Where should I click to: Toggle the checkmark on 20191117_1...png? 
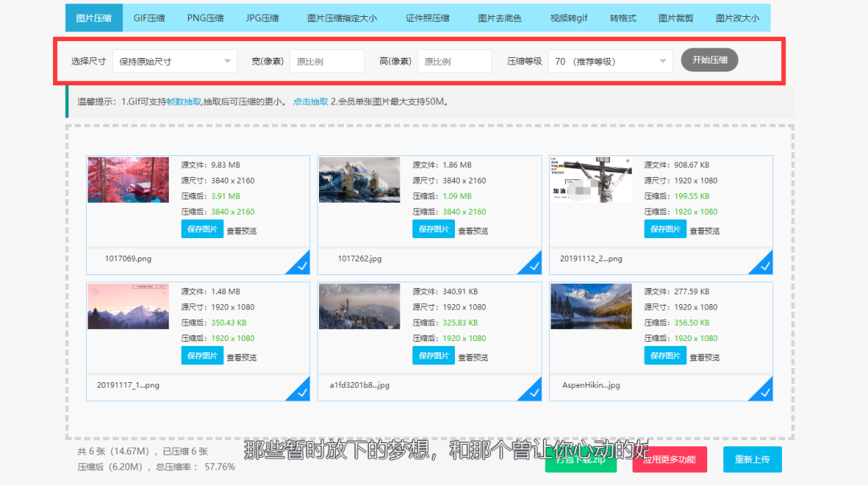point(301,393)
